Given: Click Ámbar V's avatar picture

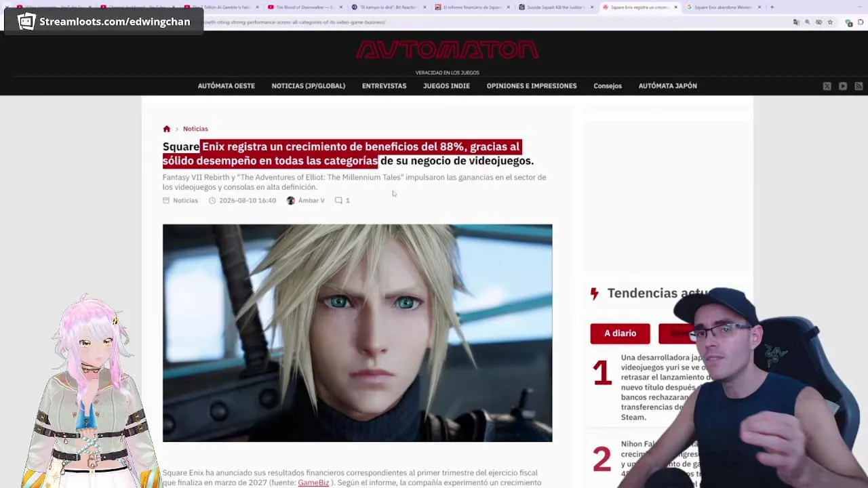Looking at the screenshot, I should (291, 201).
